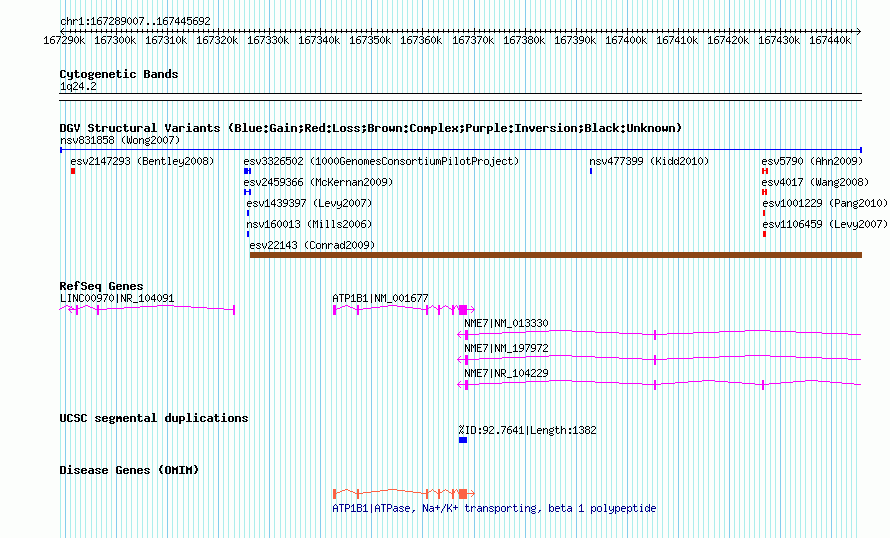Viewport: 890px width, 538px height.
Task: Click the brown esv22143 complex variant bar
Action: point(556,255)
